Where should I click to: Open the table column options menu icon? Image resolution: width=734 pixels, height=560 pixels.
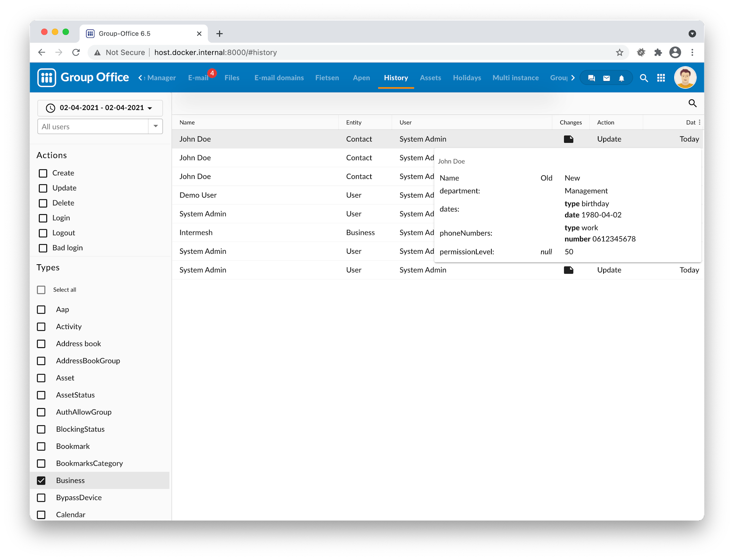click(699, 122)
